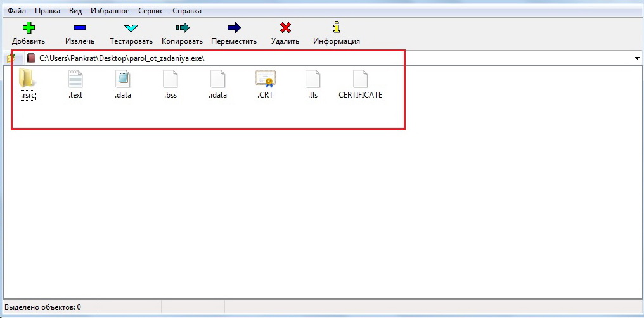This screenshot has height=318, width=644.
Task: Click the blue minus Извлечь icon
Action: click(80, 28)
